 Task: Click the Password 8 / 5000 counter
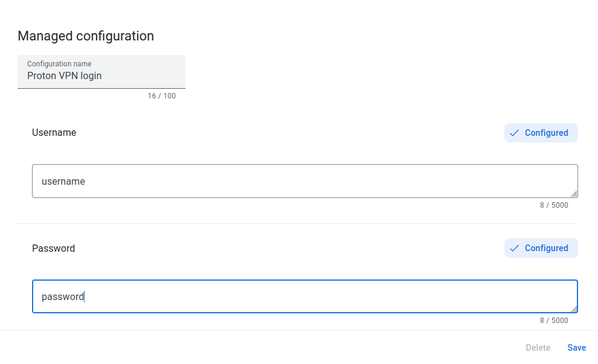point(553,321)
